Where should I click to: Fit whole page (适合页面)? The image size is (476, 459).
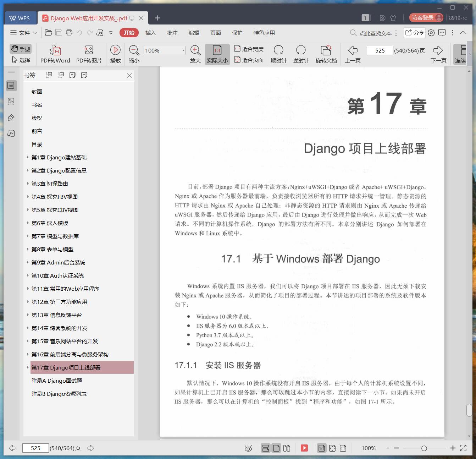249,60
